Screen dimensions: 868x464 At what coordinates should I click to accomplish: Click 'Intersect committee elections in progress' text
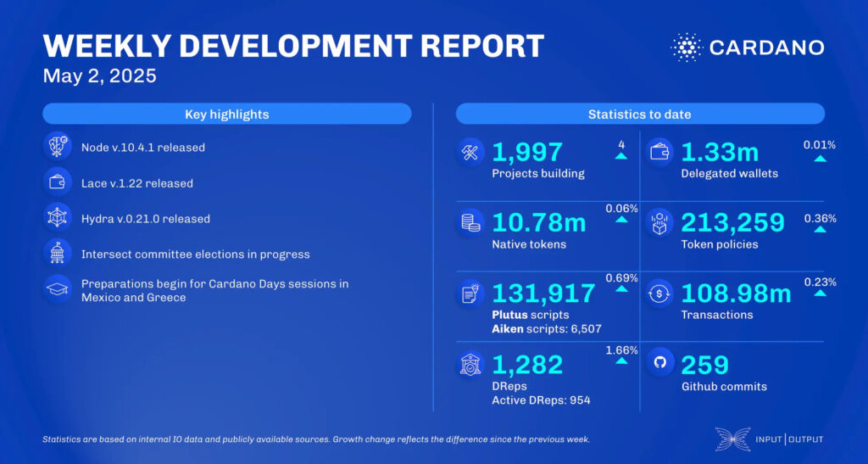click(x=196, y=254)
